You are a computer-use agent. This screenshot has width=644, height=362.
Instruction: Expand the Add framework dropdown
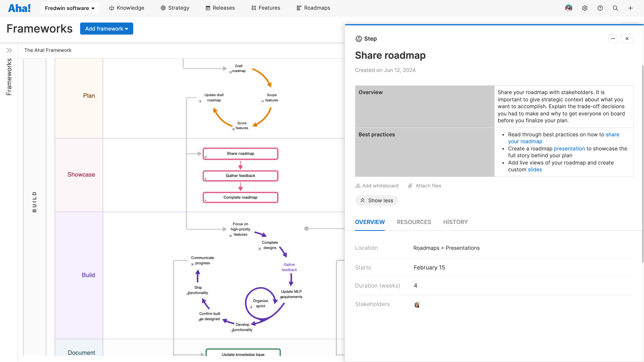[106, 29]
